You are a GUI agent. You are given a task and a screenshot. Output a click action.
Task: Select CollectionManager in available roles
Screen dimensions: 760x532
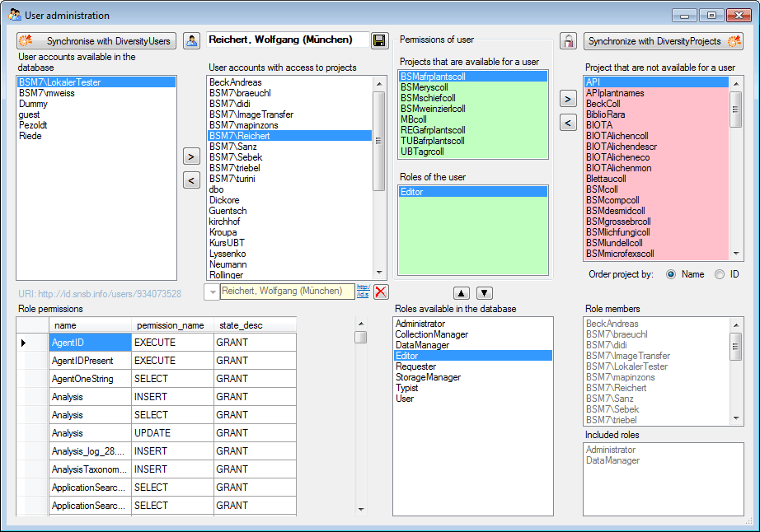point(473,334)
